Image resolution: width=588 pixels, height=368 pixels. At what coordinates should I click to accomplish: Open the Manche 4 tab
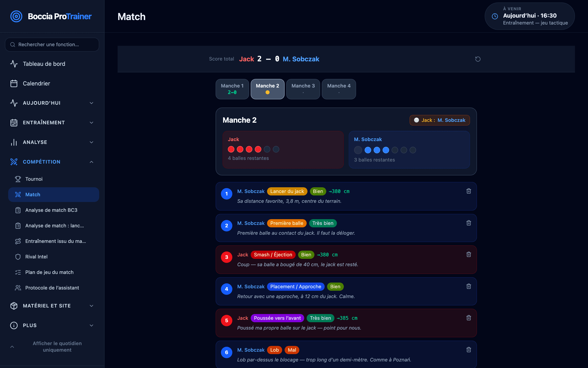(x=339, y=89)
